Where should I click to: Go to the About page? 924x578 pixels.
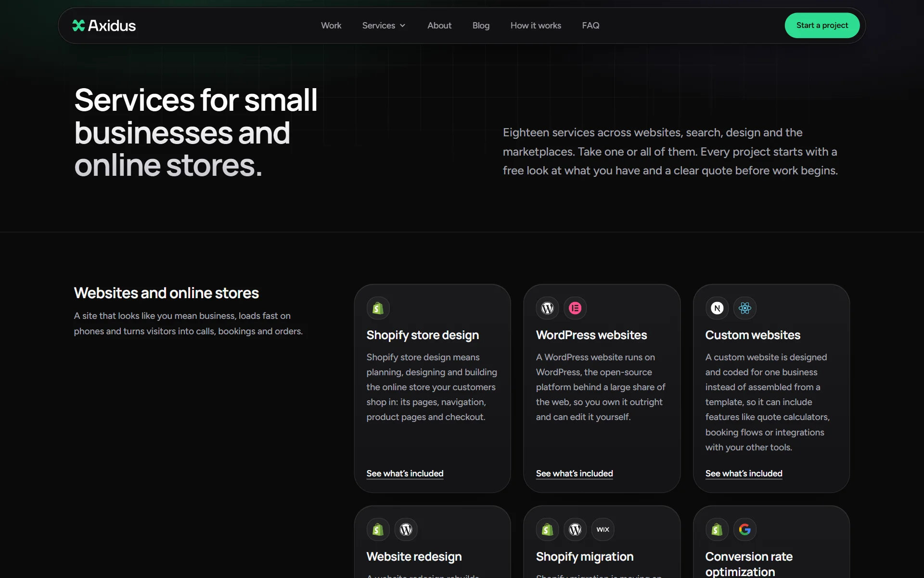(x=439, y=26)
